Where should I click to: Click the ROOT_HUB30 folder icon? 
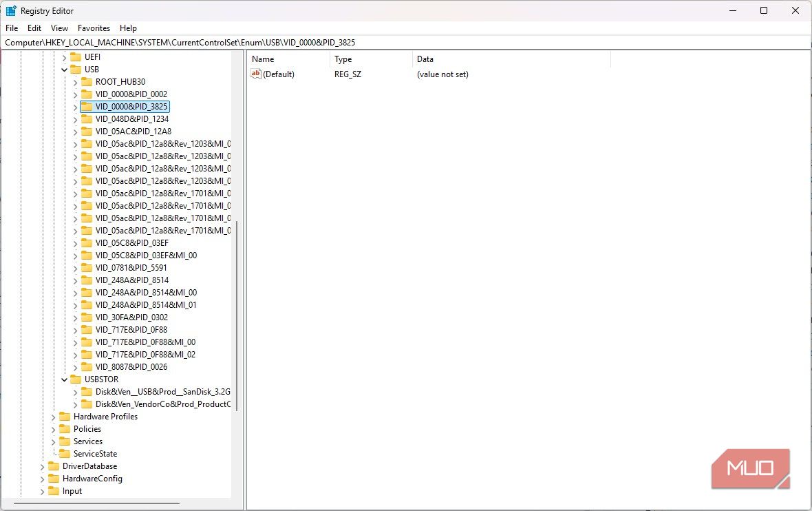[x=87, y=82]
